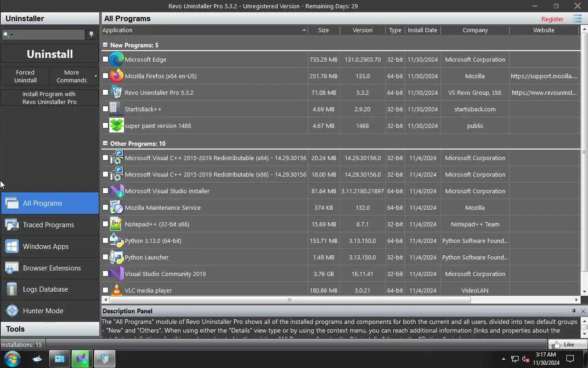The width and height of the screenshot is (588, 368).
Task: Click the Revo Uninstaller Pro 5.3.2 row icon
Action: pos(117,92)
